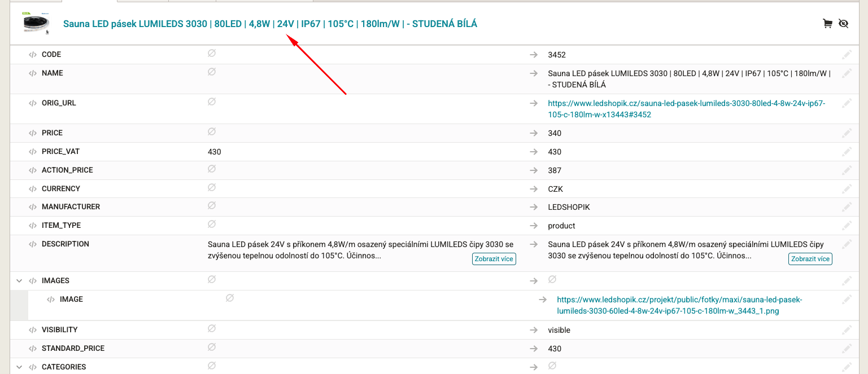Click the ITEM_TYPE field label

tap(61, 226)
